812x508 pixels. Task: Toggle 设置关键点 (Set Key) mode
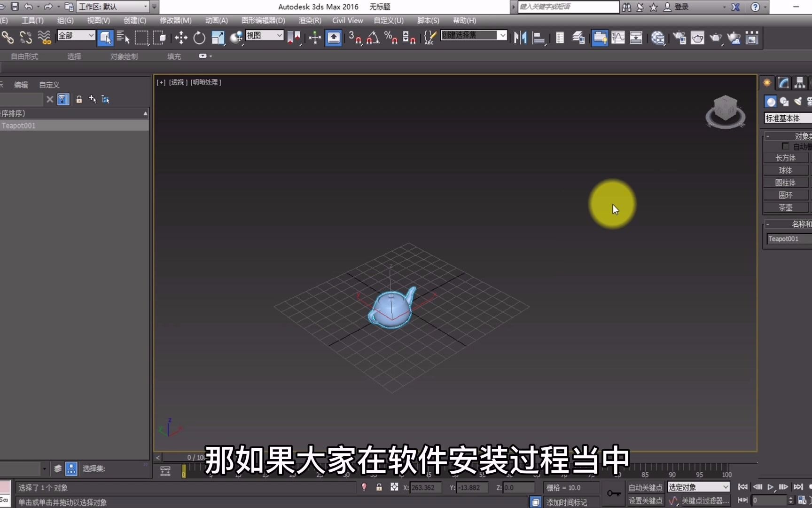(x=645, y=500)
